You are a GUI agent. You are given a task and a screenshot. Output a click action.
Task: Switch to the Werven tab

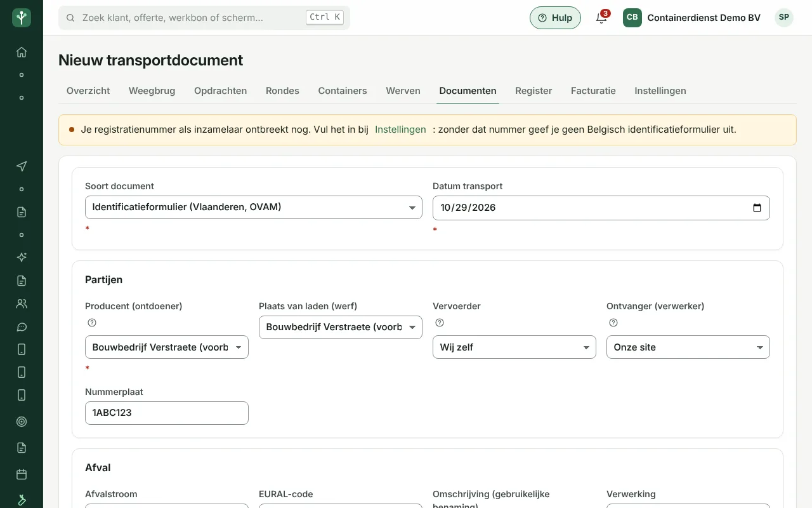(403, 91)
